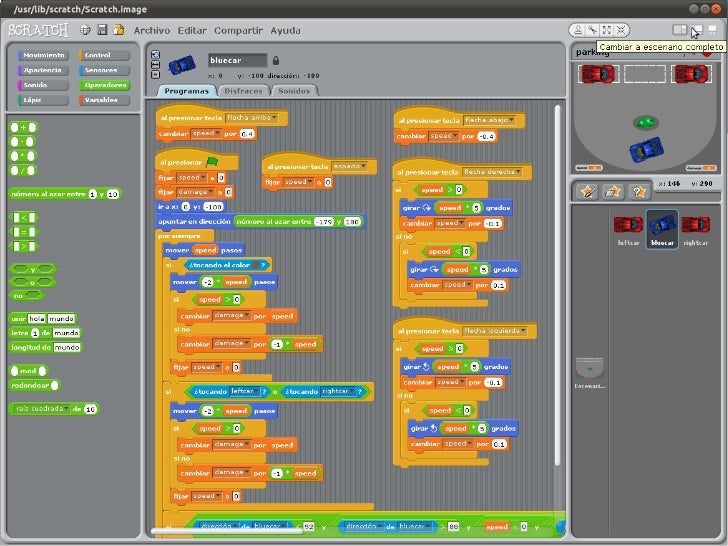Open the Control block category
Image resolution: width=728 pixels, height=546 pixels.
coord(104,55)
